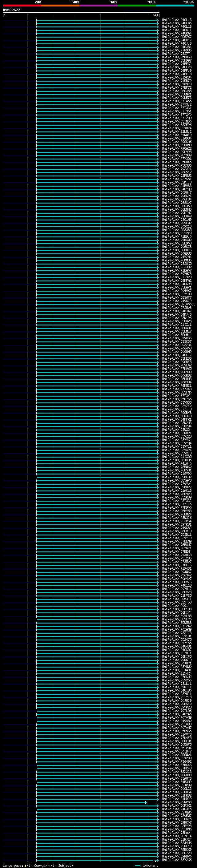Select the UniRef100_B3TN50 label

point(177,121)
